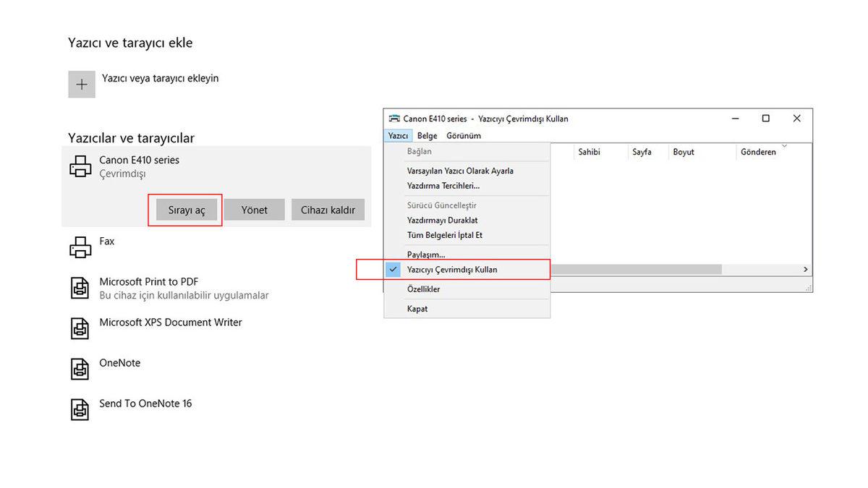The height and width of the screenshot is (488, 868).
Task: Click Tüm Belgeleri İptal Et
Action: 444,235
